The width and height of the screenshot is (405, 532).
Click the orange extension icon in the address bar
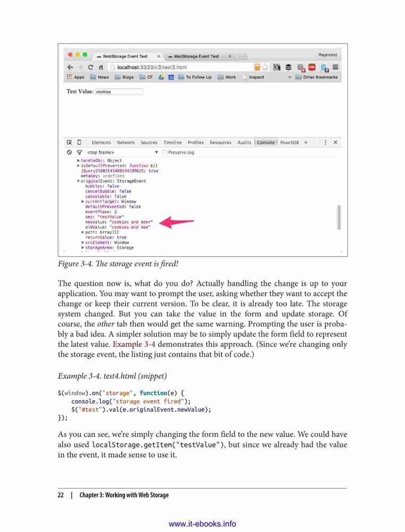click(257, 67)
